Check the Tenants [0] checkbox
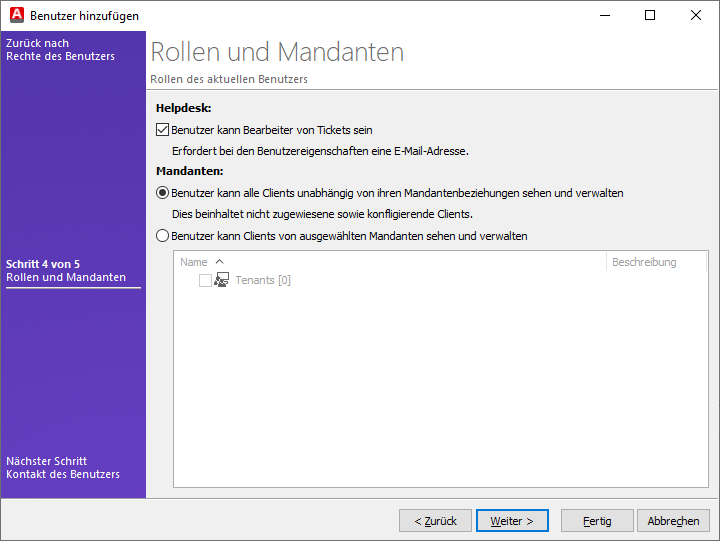 205,280
